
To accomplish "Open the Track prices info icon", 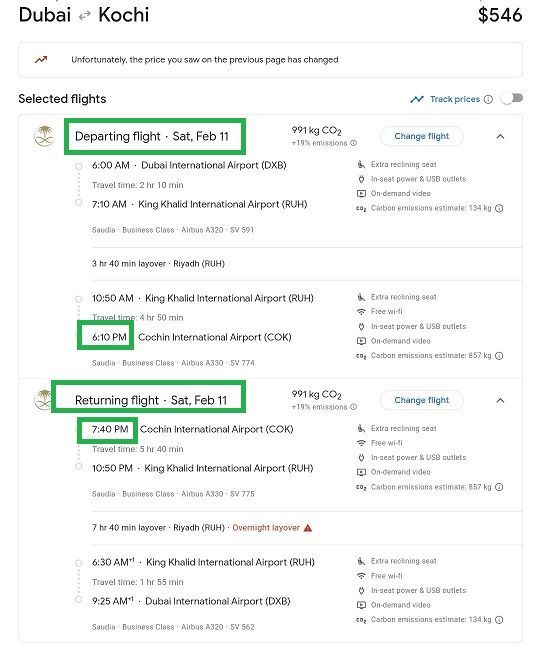I will [x=488, y=99].
